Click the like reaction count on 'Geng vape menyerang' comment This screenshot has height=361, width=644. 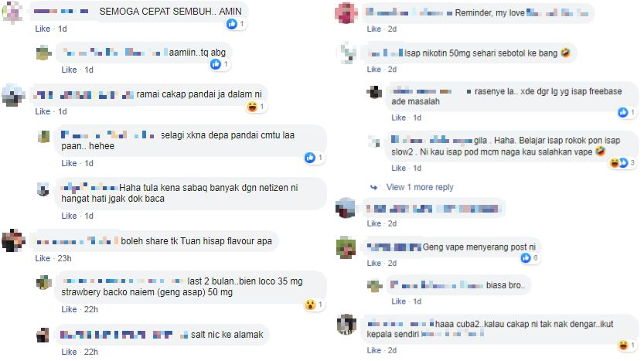pos(535,257)
